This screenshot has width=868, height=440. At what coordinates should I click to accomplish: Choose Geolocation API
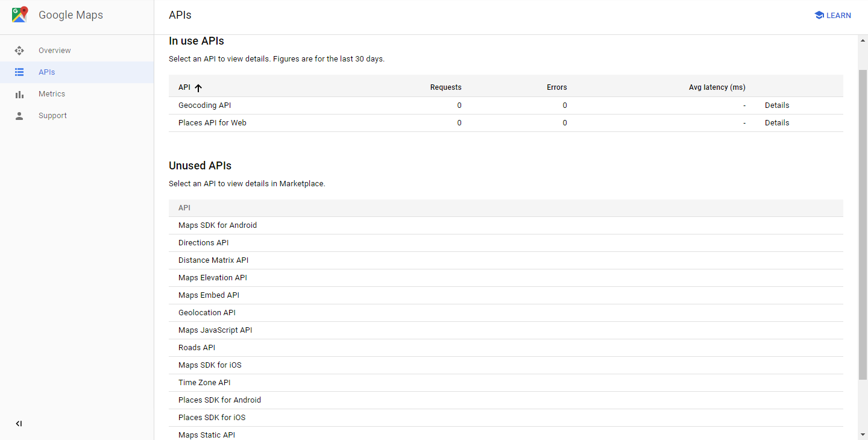(207, 313)
